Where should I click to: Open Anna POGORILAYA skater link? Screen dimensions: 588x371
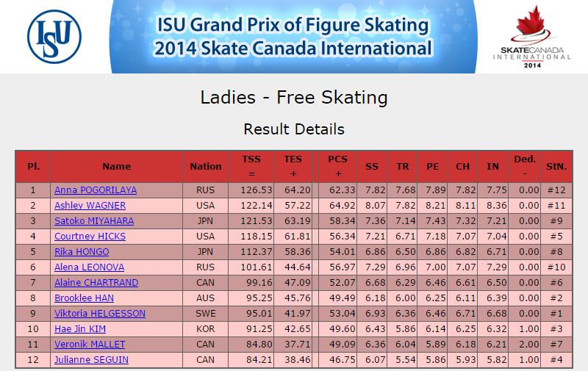tap(96, 190)
